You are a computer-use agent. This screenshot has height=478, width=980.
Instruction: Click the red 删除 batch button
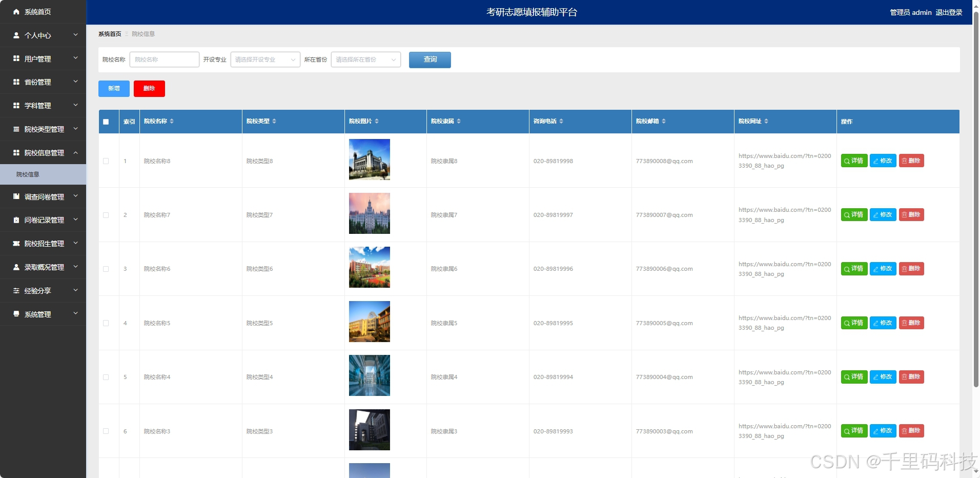click(149, 88)
